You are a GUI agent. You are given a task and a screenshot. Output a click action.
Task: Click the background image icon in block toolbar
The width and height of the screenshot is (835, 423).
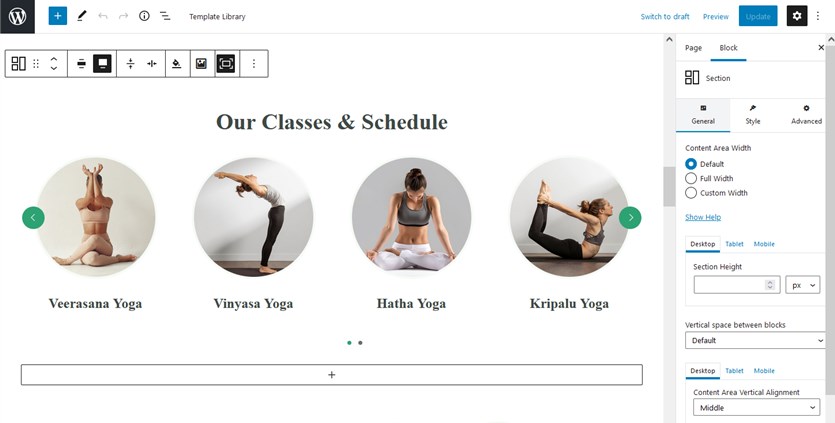tap(201, 64)
